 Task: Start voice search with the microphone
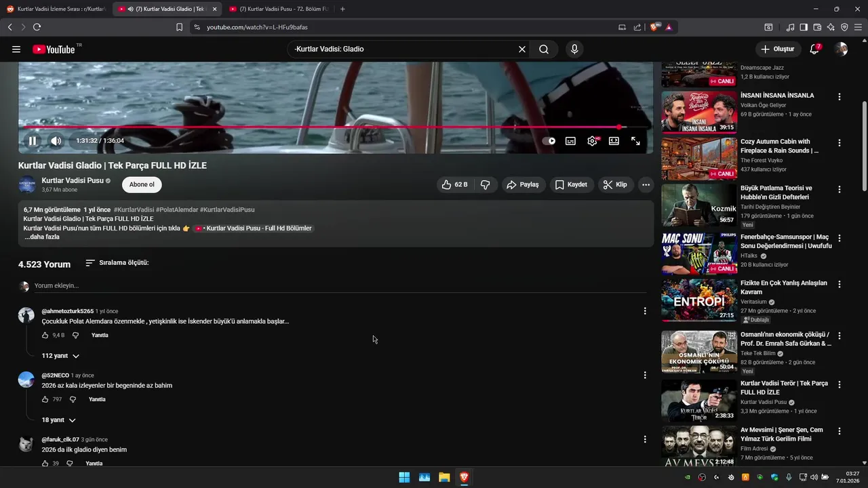tap(574, 49)
